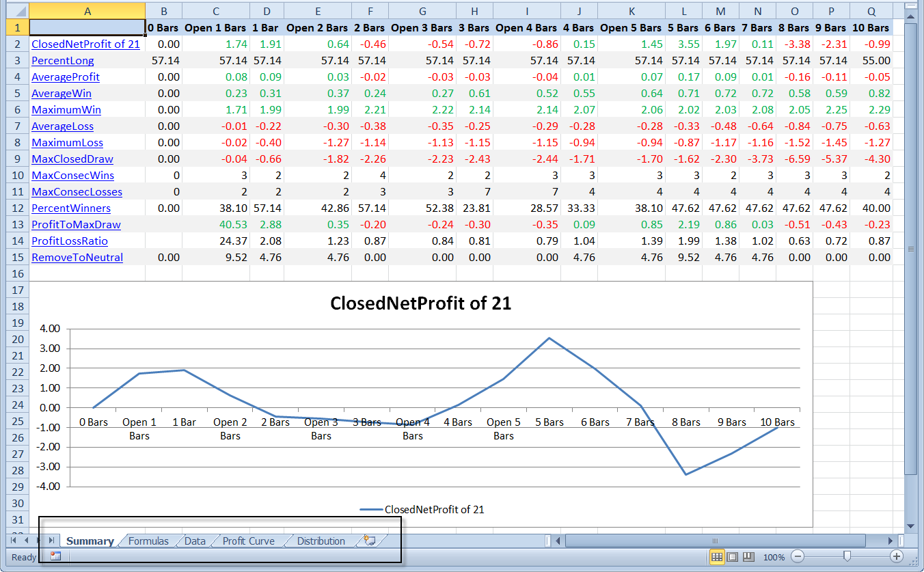Click the Insert Worksheet tab icon
This screenshot has height=572, width=924.
(x=370, y=541)
